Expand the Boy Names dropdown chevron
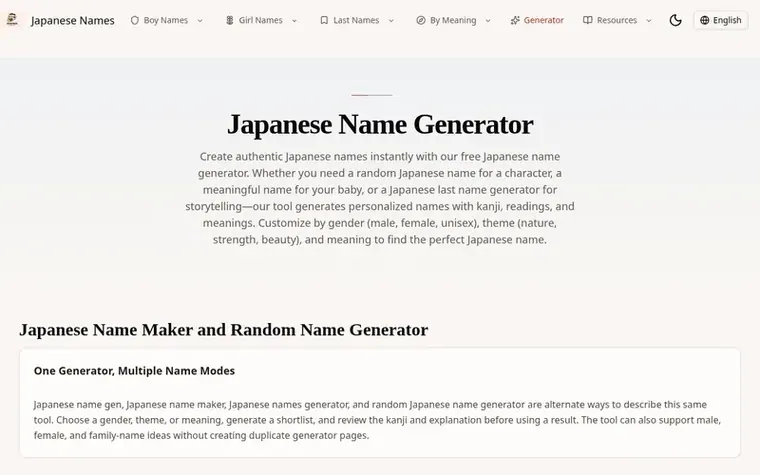Screen dimensions: 760x475 click(200, 20)
